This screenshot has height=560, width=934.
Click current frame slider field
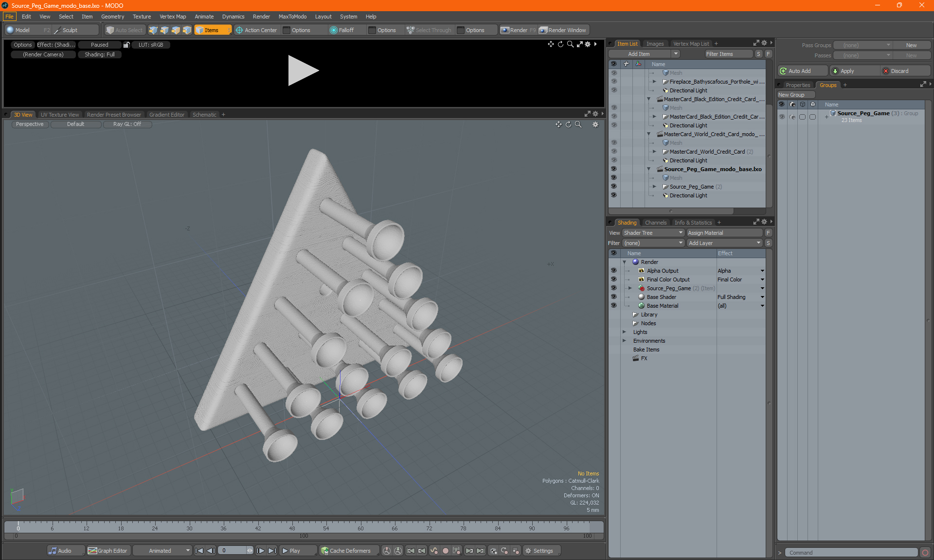pos(235,551)
